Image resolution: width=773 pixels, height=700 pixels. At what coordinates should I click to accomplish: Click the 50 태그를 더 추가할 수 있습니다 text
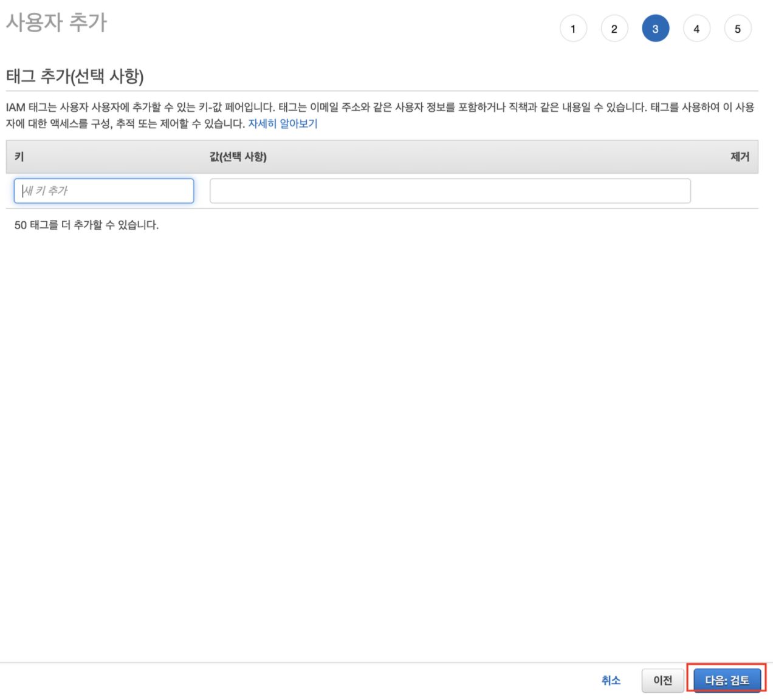tap(86, 225)
